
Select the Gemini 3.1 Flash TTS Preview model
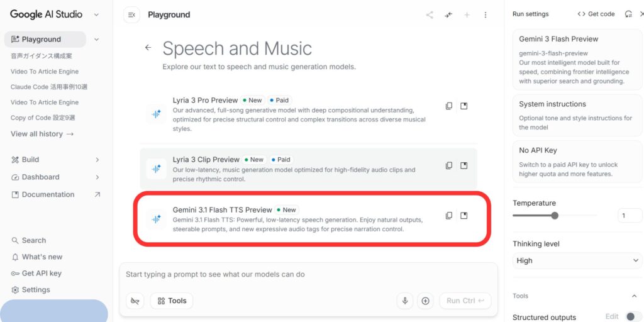click(223, 210)
